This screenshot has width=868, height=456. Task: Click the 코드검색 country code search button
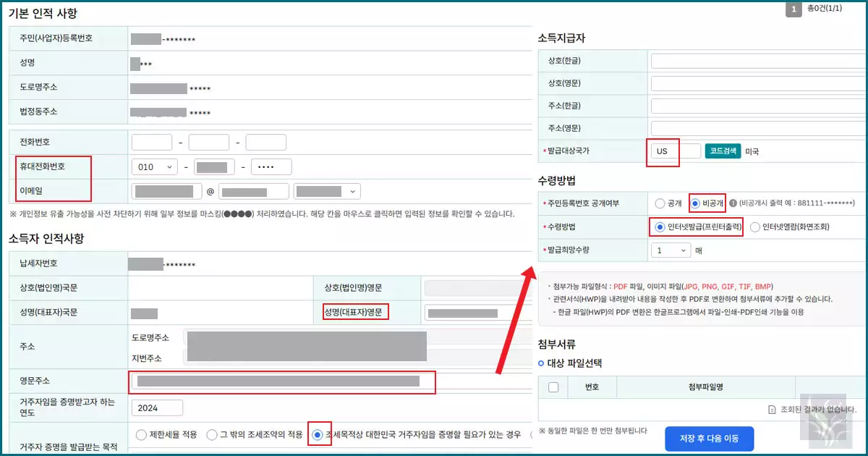(722, 151)
